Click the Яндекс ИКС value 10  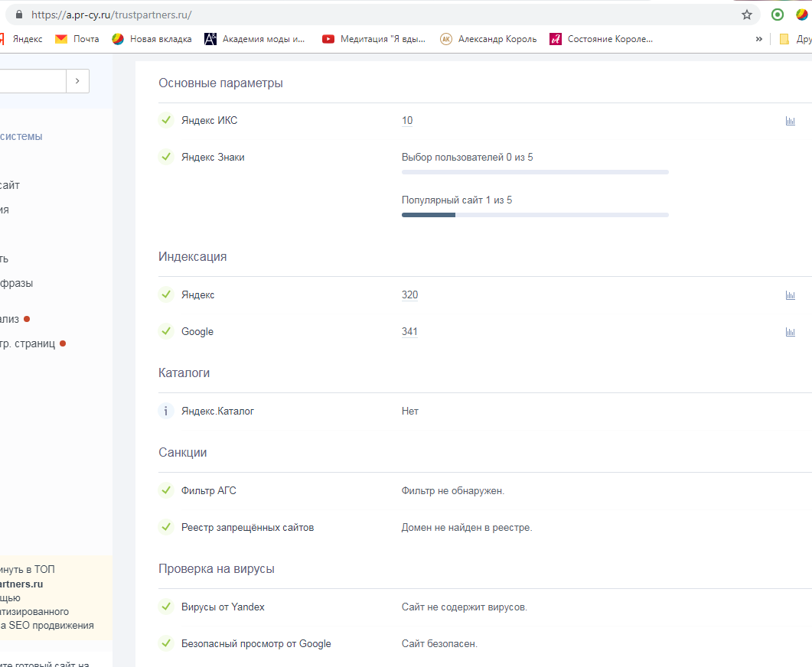[407, 121]
